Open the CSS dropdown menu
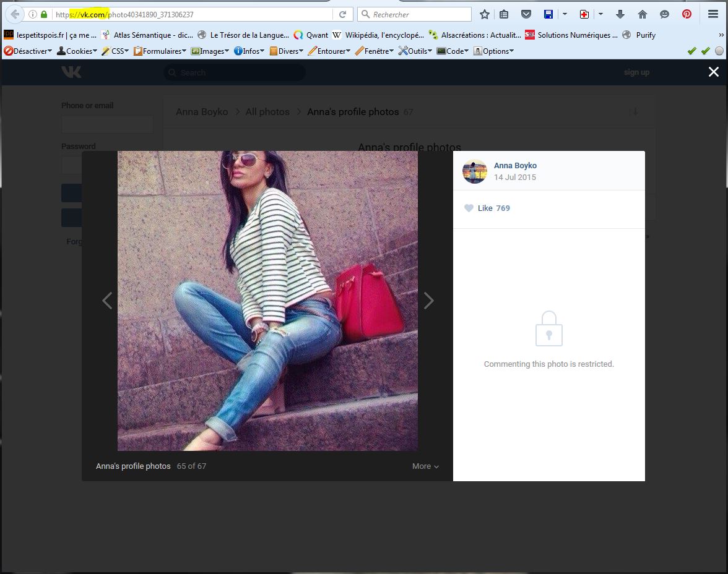This screenshot has width=728, height=574. (116, 51)
